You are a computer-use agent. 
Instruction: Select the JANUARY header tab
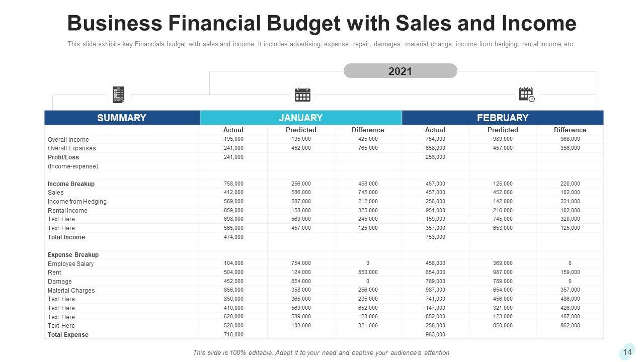point(300,118)
